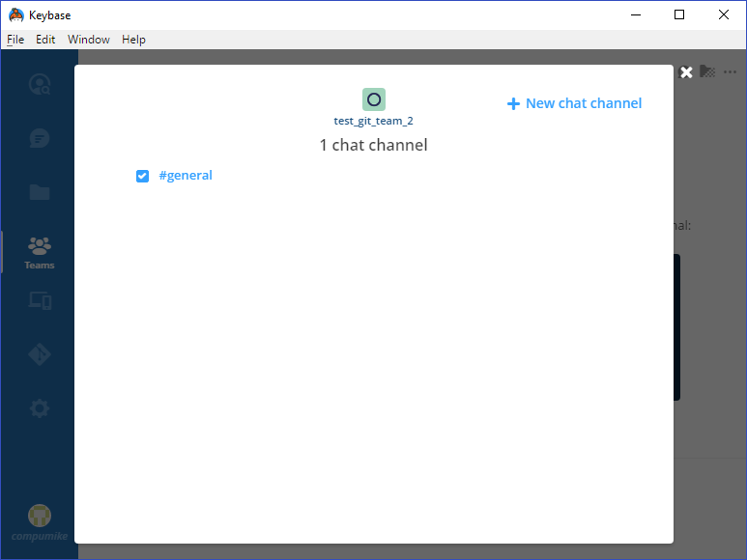The image size is (747, 560).
Task: Open the #general channel link
Action: pos(186,176)
